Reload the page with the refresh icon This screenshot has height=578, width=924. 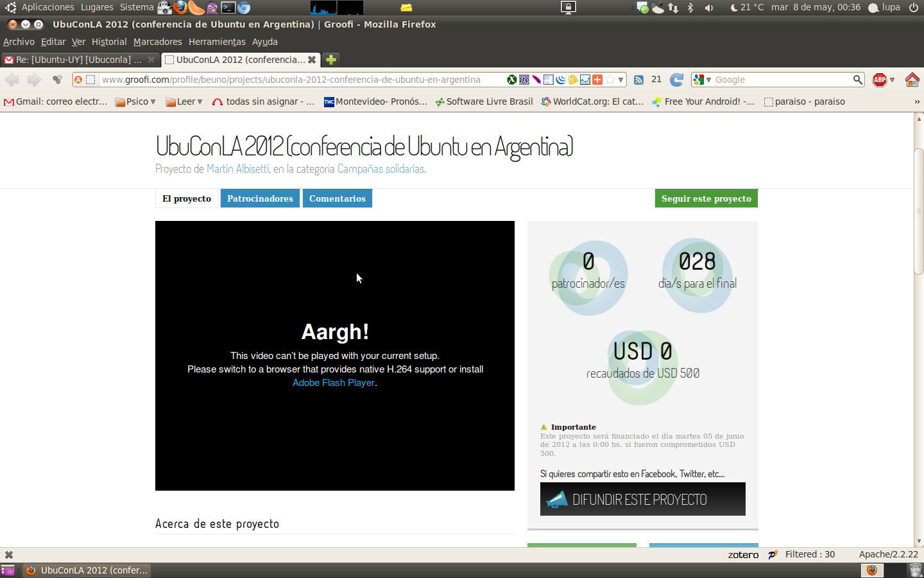tap(676, 80)
